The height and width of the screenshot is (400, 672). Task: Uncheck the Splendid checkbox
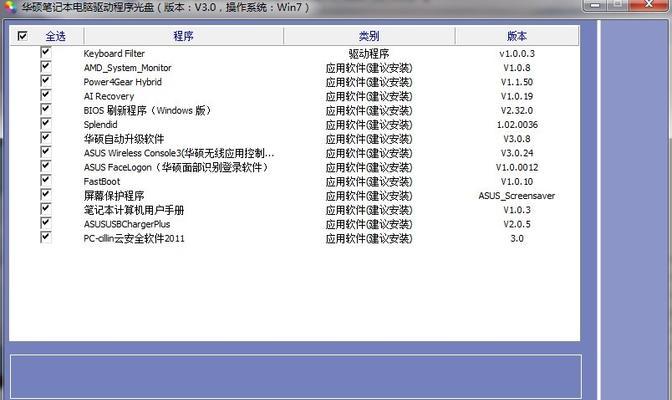pos(46,123)
